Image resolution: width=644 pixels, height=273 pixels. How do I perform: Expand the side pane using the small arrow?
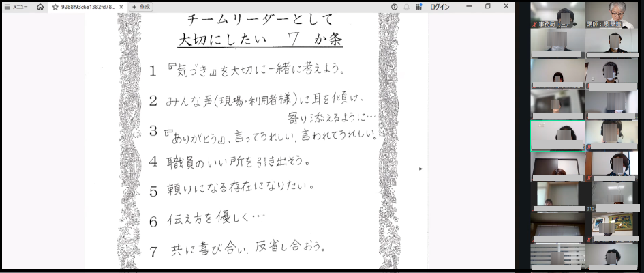coord(420,168)
